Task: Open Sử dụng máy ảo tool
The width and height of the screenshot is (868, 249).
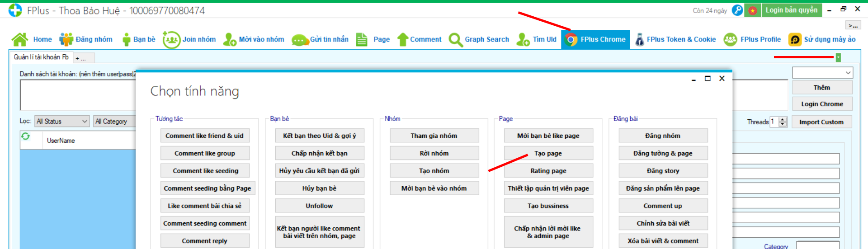Action: point(822,40)
